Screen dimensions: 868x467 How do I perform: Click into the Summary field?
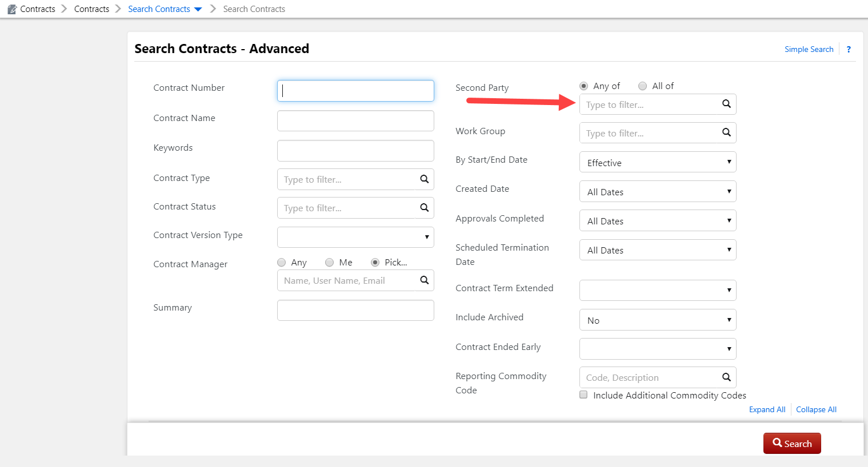(x=355, y=310)
